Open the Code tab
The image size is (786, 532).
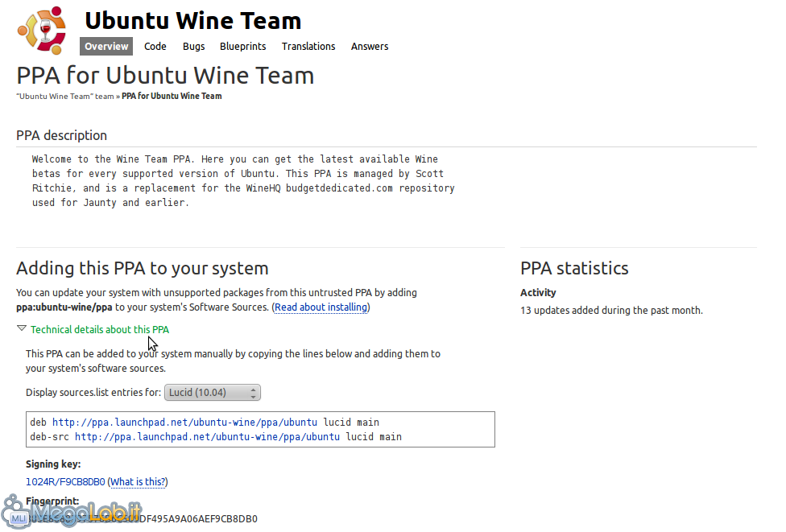155,47
